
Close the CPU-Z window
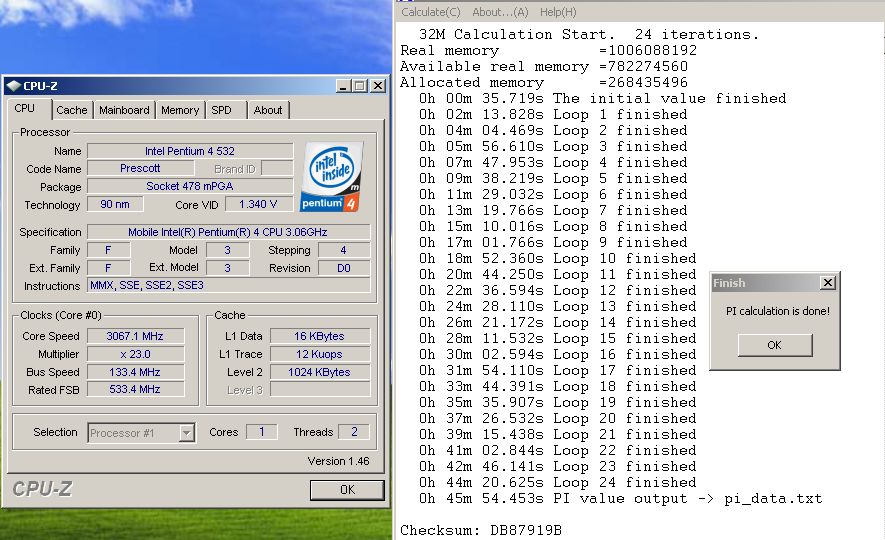tap(378, 86)
